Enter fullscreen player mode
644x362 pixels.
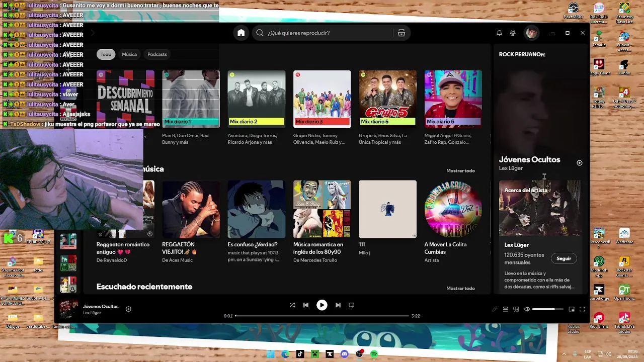pos(582,309)
